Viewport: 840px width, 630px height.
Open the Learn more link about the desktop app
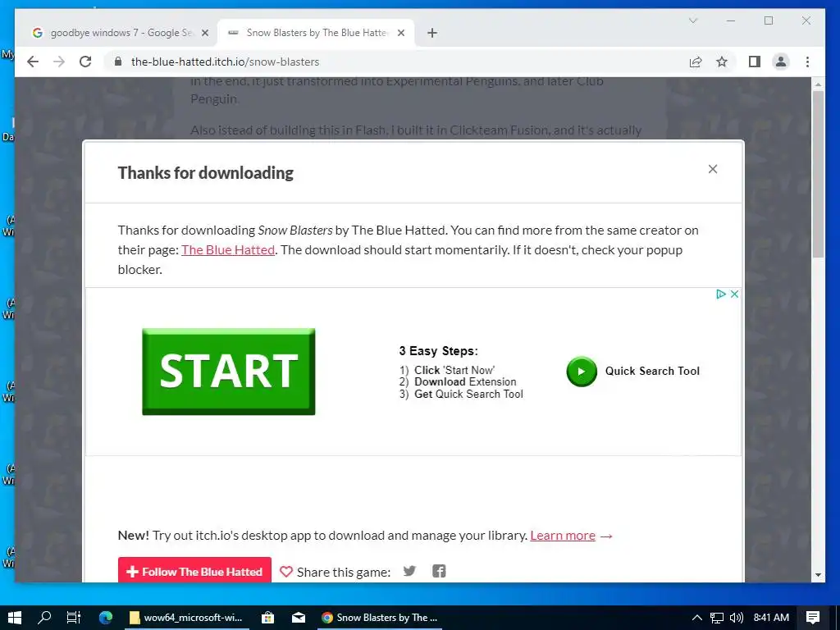click(563, 536)
